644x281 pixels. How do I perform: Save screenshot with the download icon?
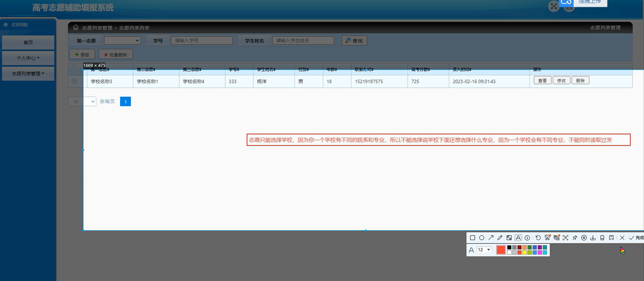[593, 238]
